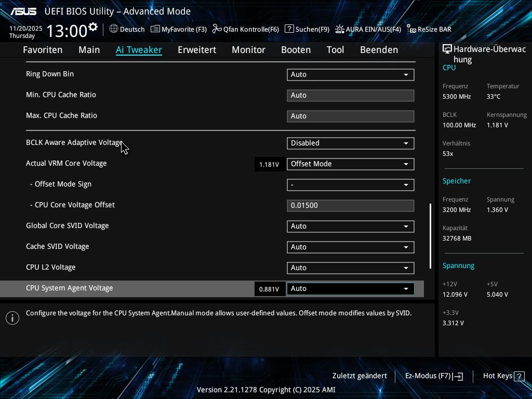Select CPU System Agent Voltage row label

70,288
